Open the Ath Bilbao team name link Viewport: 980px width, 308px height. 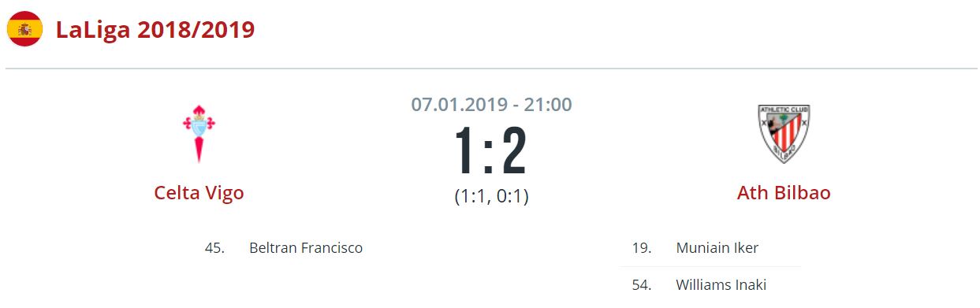(784, 193)
